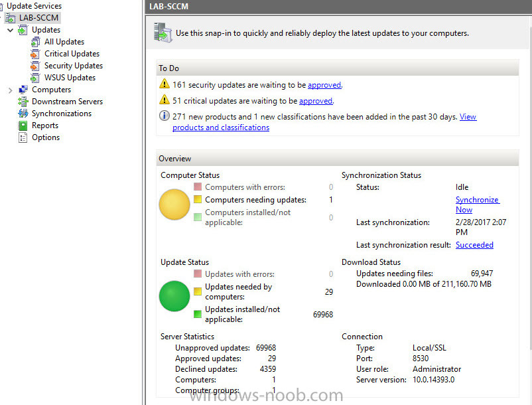Open Downstream Servers node

click(67, 102)
